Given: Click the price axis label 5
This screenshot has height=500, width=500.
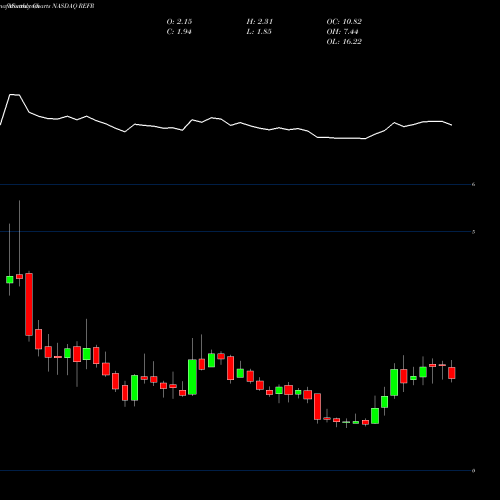Looking at the screenshot, I should point(473,232).
